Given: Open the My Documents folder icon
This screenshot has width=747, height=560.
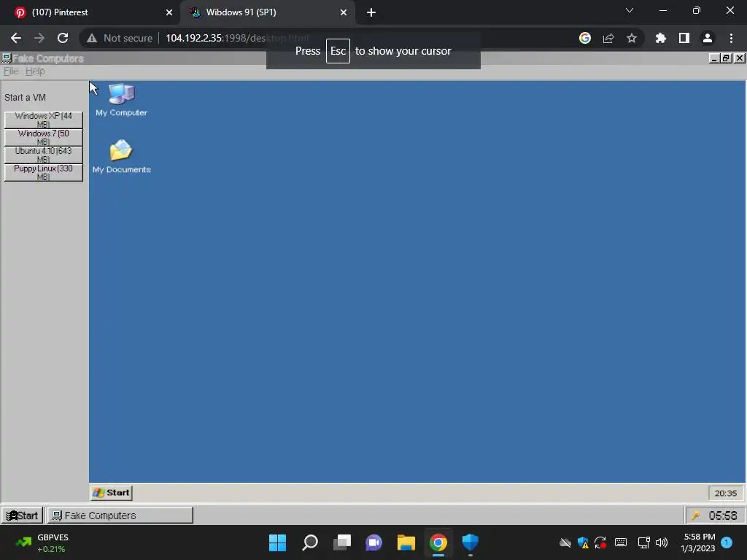Looking at the screenshot, I should [x=122, y=156].
